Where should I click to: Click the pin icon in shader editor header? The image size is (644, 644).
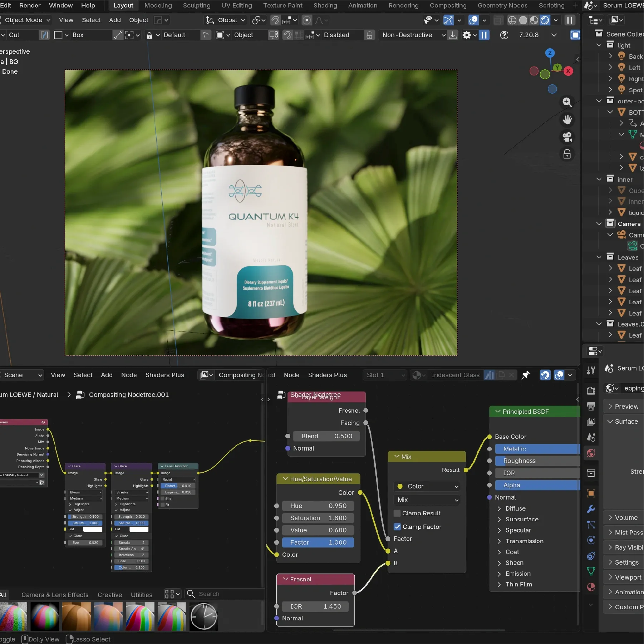coord(525,375)
